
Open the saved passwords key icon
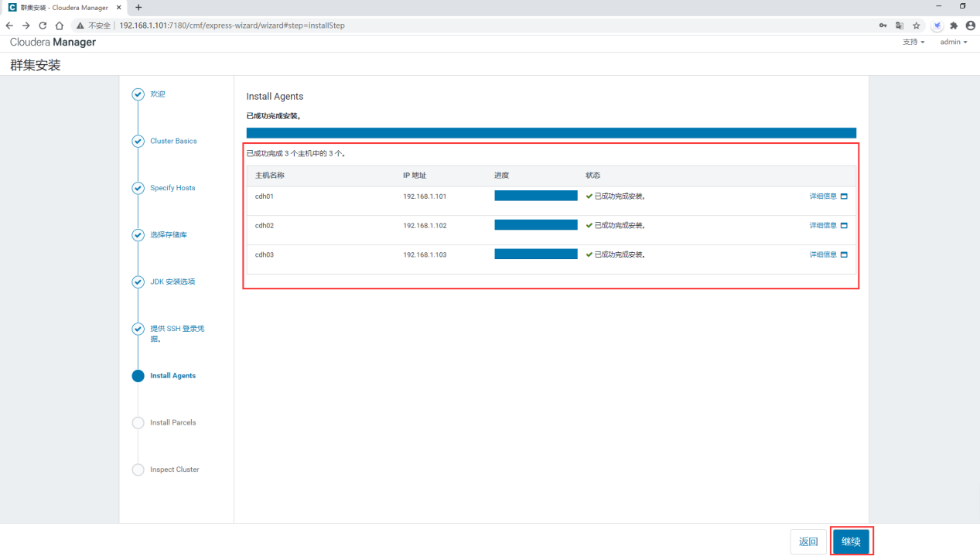tap(883, 26)
